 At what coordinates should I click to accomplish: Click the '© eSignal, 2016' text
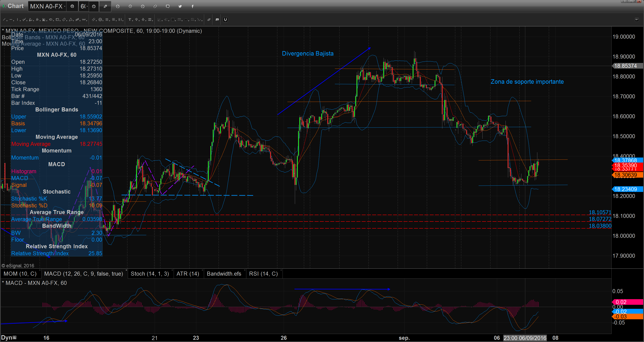pos(18,266)
